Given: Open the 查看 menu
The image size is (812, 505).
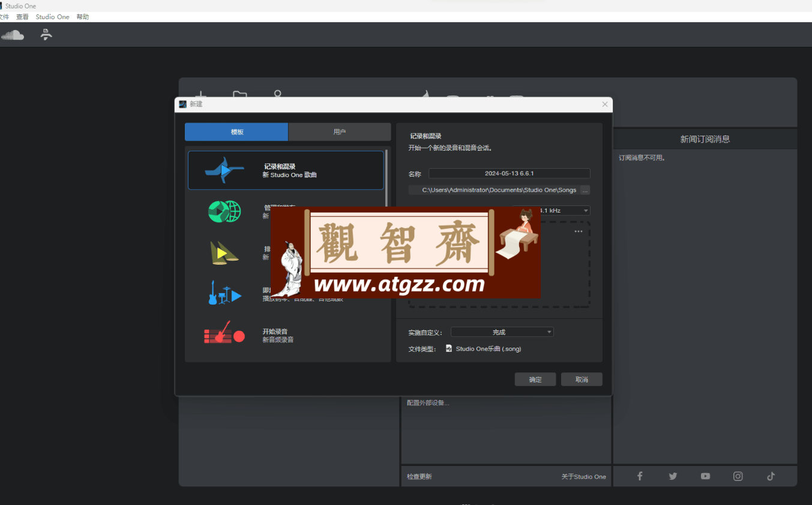Looking at the screenshot, I should [22, 17].
